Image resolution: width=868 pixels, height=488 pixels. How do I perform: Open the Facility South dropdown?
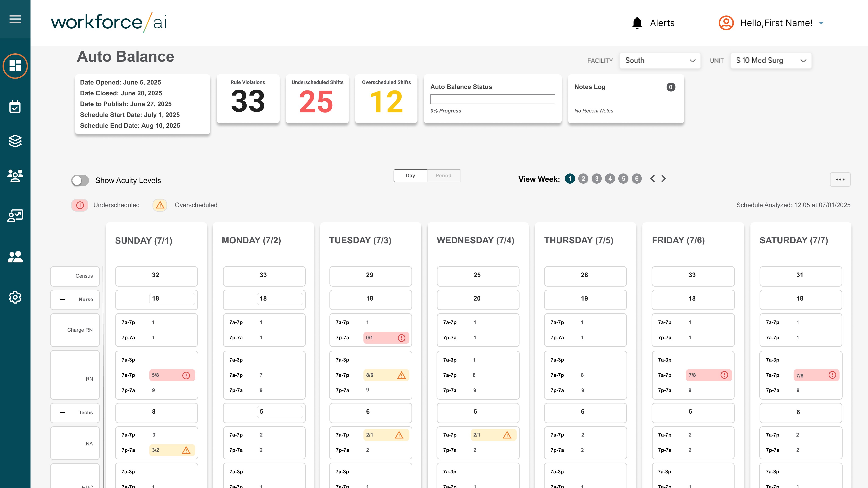(660, 61)
